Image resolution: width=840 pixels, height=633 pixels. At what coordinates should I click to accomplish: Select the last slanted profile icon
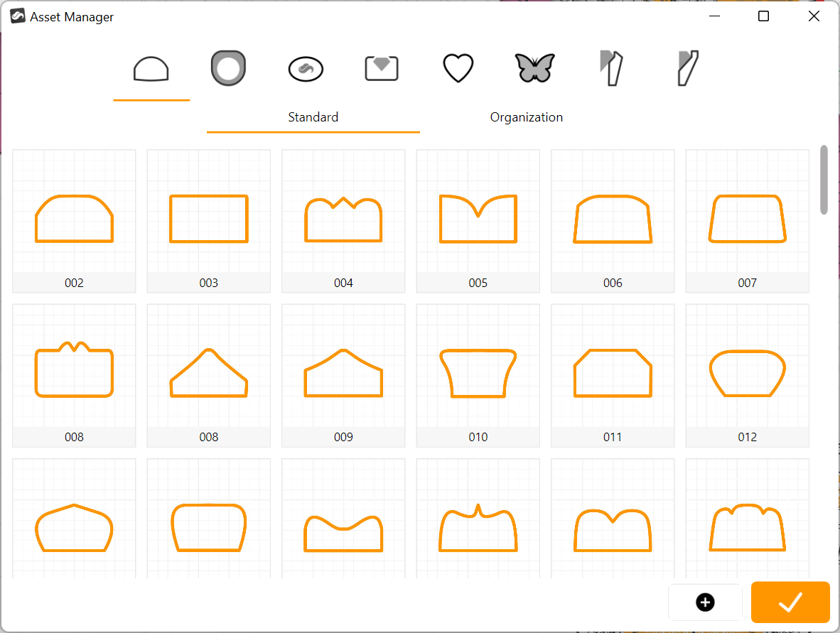click(688, 69)
